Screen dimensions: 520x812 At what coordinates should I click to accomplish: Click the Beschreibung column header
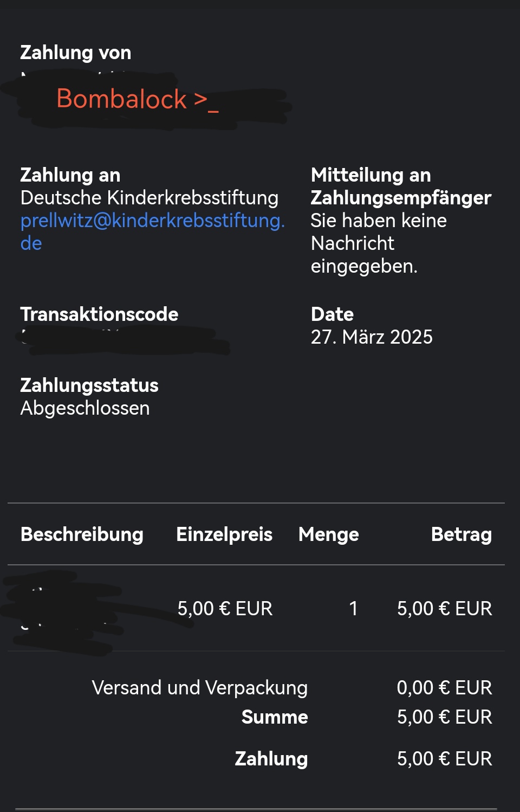coord(82,534)
